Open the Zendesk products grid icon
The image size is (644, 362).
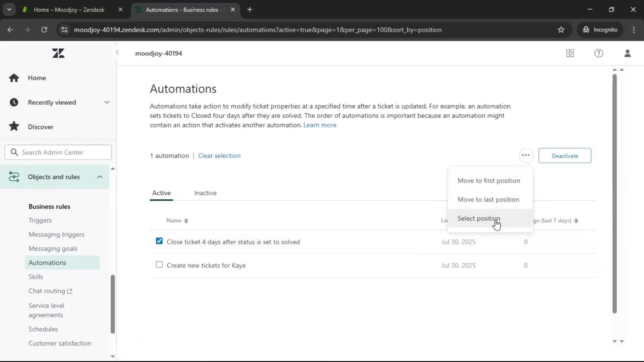(570, 53)
